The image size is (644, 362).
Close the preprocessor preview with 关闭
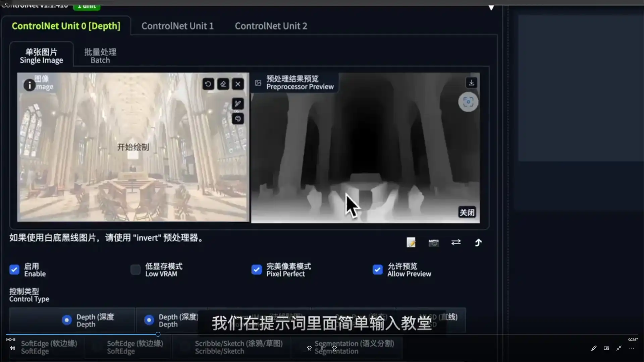click(467, 212)
